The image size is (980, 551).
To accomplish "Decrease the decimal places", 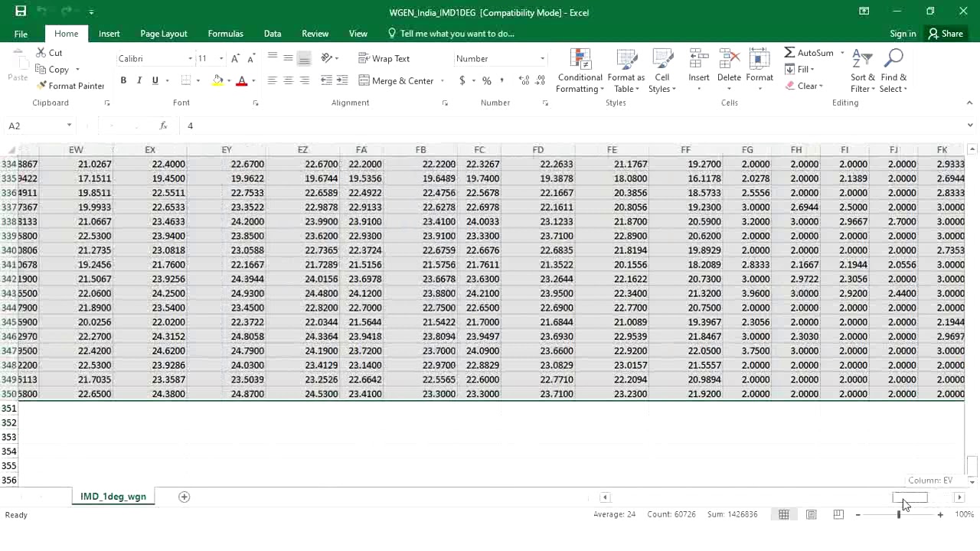I will 541,80.
